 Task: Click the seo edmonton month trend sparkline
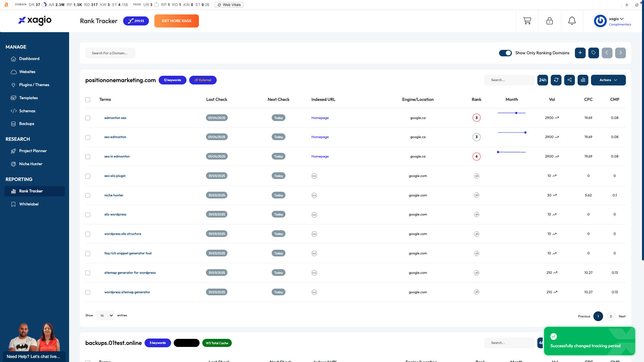pos(512,132)
